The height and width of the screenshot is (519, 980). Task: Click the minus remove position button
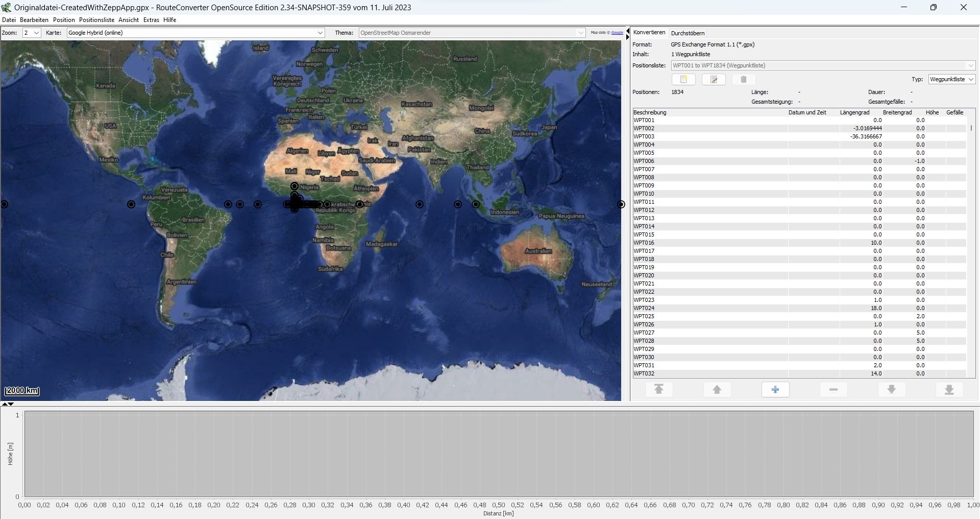click(x=833, y=390)
